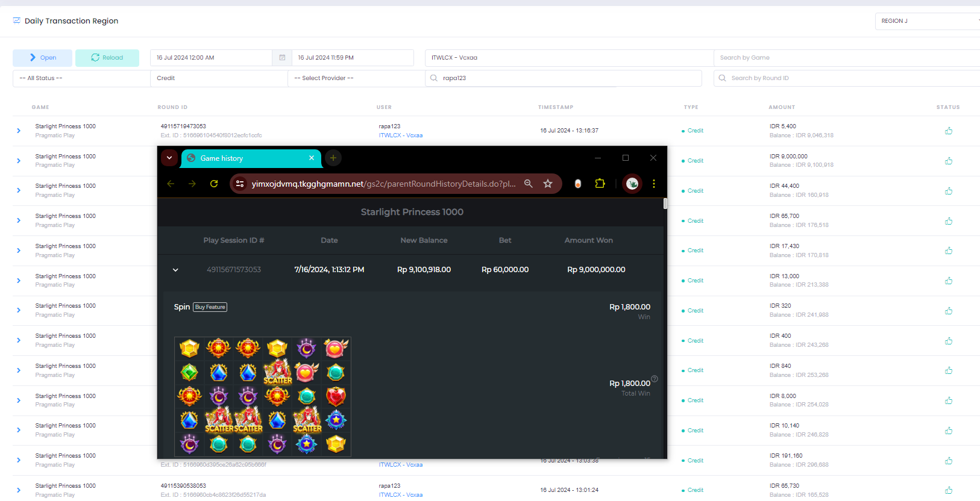Screen dimensions: 980x501
Task: Close the Game history tab
Action: (312, 158)
